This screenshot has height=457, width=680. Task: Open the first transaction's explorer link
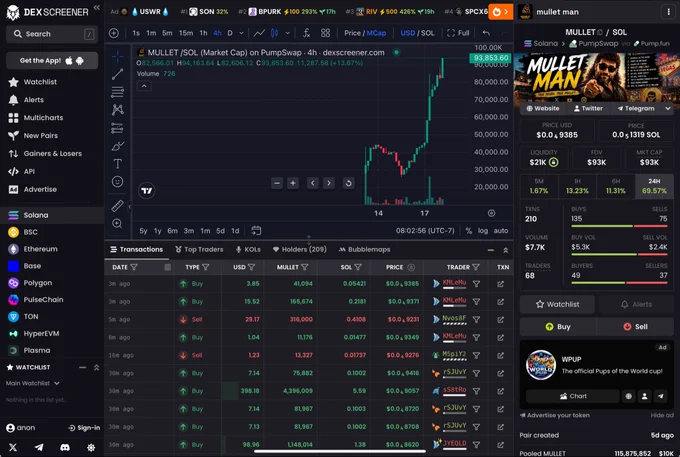click(x=500, y=284)
